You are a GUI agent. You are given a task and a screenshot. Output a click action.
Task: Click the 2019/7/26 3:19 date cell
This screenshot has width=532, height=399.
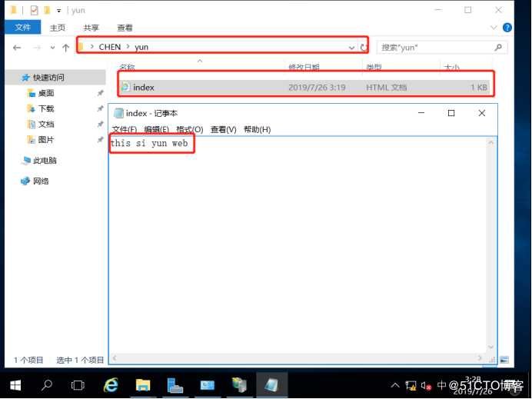click(x=317, y=88)
